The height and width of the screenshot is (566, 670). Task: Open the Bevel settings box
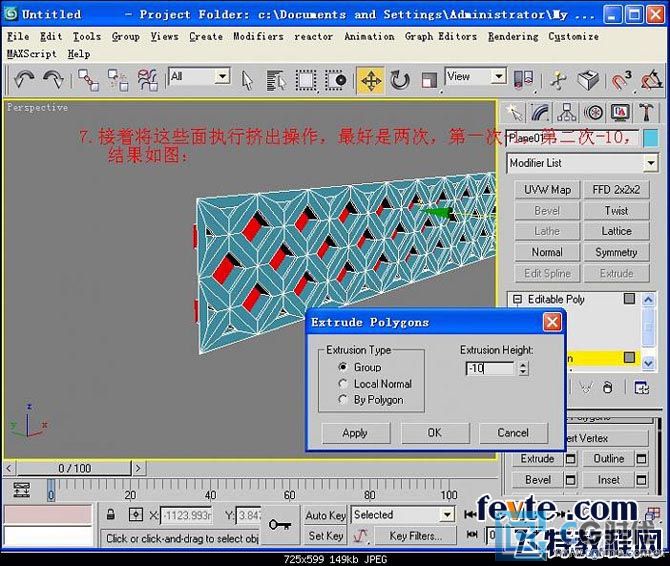[570, 480]
